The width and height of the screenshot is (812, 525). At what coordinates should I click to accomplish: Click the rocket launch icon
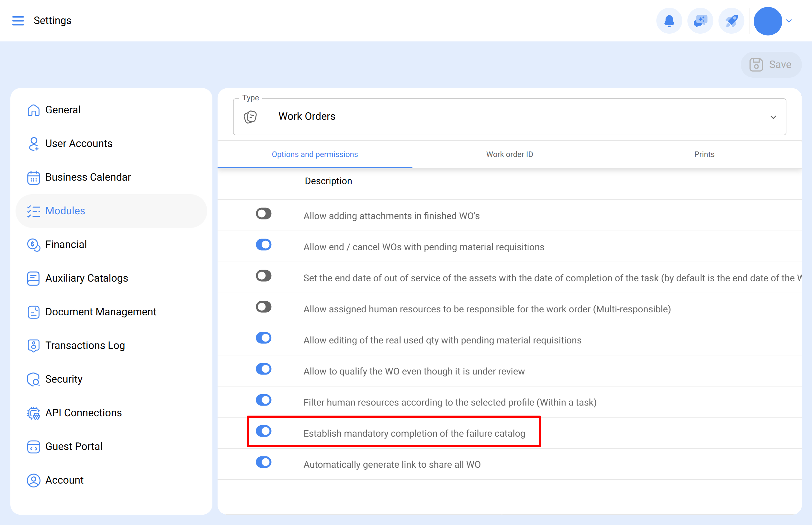731,21
